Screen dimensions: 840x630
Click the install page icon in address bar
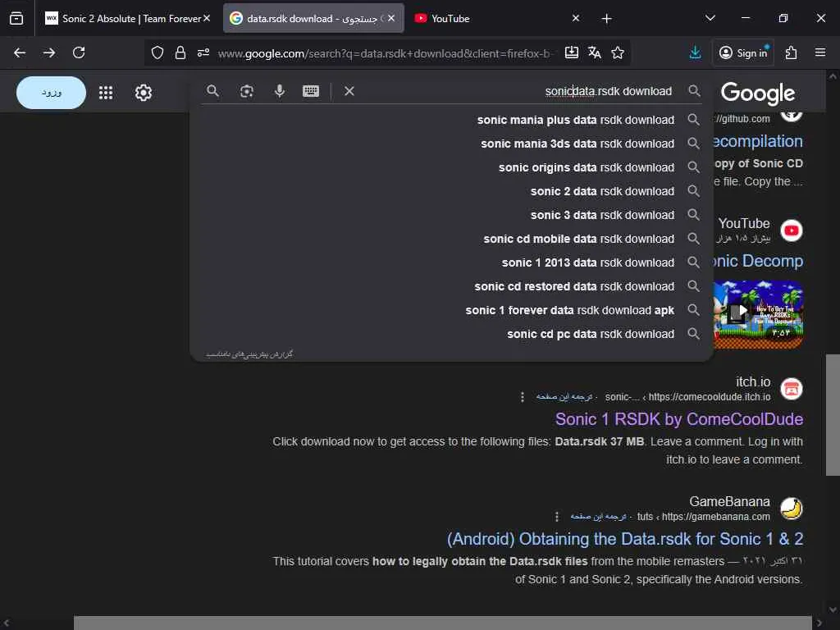pyautogui.click(x=572, y=52)
